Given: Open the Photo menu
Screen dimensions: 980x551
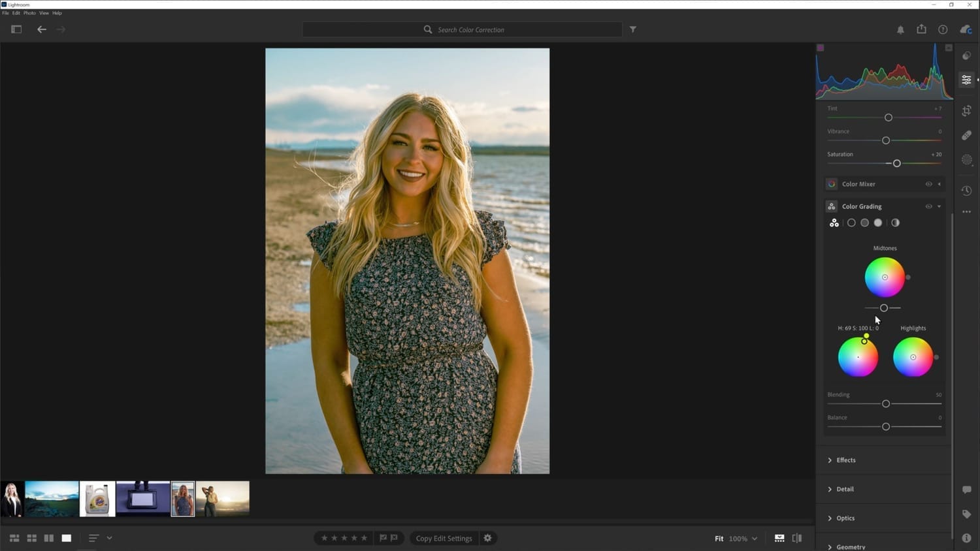Looking at the screenshot, I should [x=29, y=13].
